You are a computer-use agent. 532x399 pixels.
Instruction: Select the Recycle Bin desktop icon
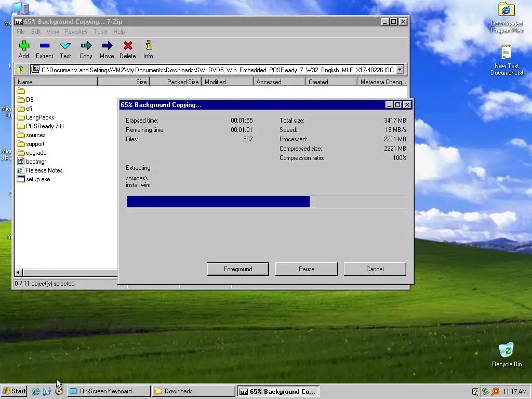point(507,354)
